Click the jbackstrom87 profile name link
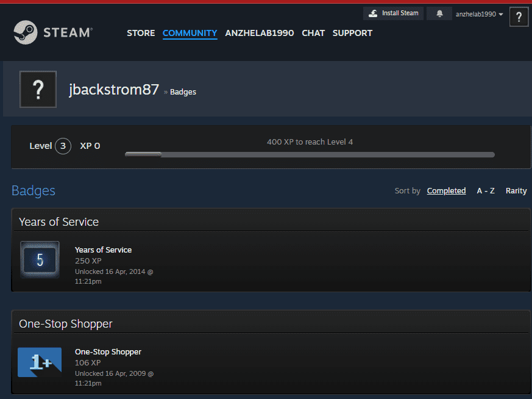This screenshot has width=532, height=399. [113, 90]
